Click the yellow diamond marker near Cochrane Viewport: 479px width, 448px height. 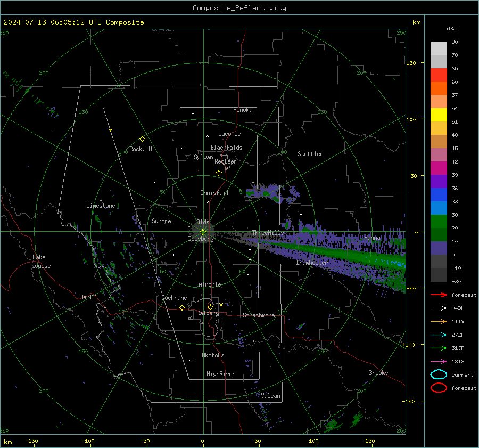tap(182, 307)
